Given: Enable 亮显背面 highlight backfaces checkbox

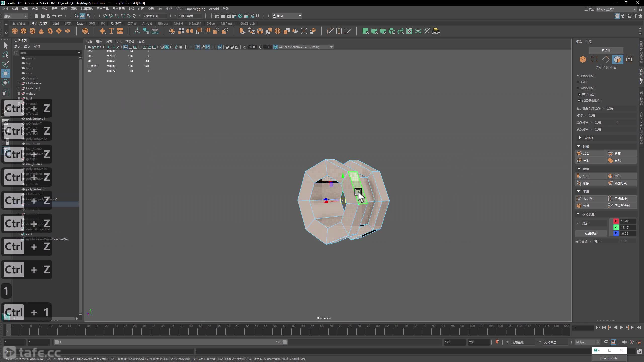Looking at the screenshot, I should pos(579,95).
